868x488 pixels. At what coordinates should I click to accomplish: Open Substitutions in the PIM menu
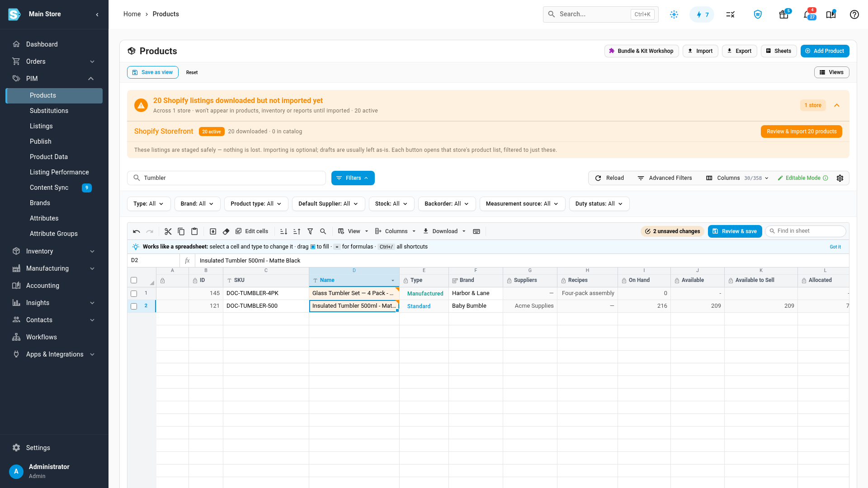coord(49,111)
